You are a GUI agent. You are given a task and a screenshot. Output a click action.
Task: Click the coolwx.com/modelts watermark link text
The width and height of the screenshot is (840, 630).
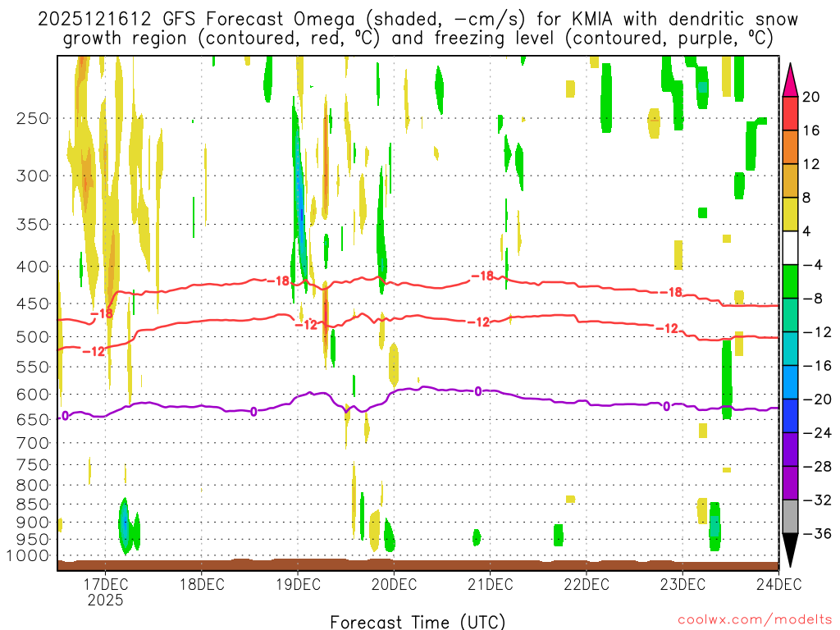pyautogui.click(x=755, y=620)
